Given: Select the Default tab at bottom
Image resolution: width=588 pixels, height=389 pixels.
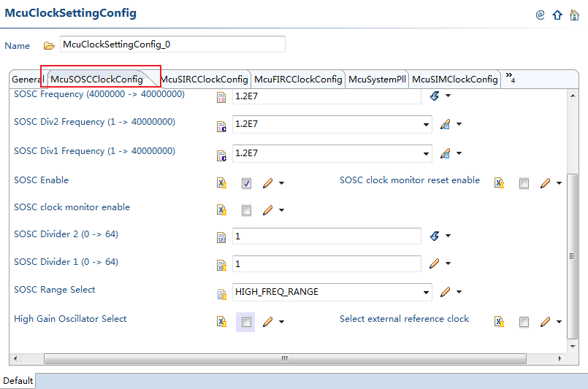Looking at the screenshot, I should 18,381.
